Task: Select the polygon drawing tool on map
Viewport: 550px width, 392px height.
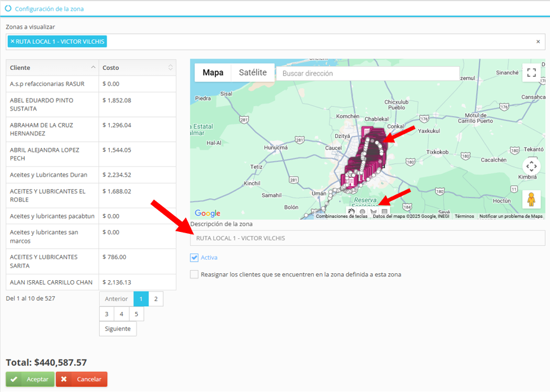Action: pyautogui.click(x=373, y=212)
